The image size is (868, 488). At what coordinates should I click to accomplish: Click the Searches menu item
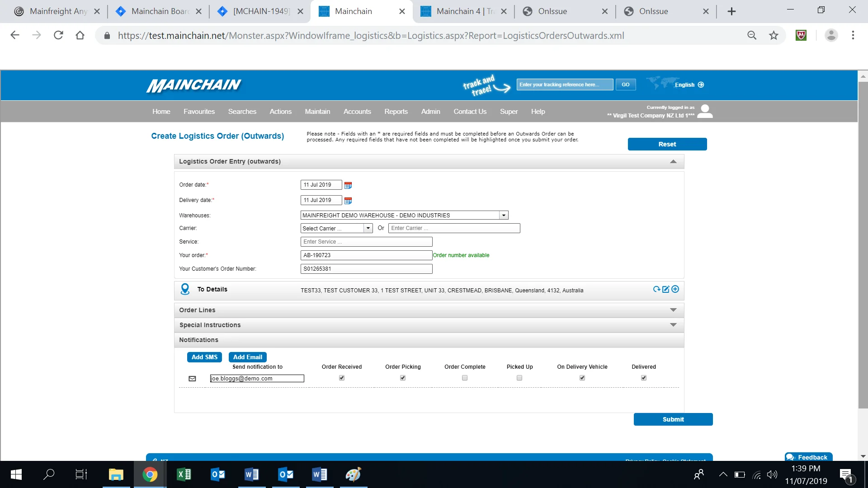(x=242, y=112)
